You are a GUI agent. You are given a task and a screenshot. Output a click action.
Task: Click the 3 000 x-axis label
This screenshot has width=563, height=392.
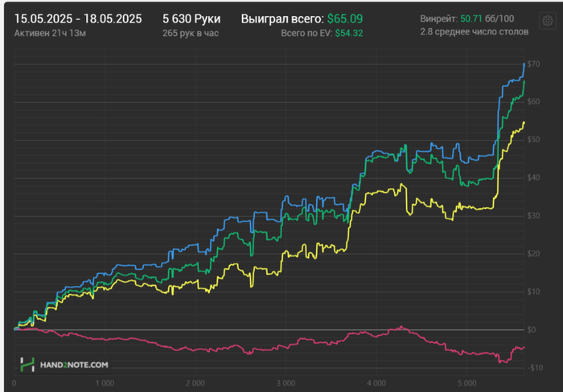(x=286, y=383)
